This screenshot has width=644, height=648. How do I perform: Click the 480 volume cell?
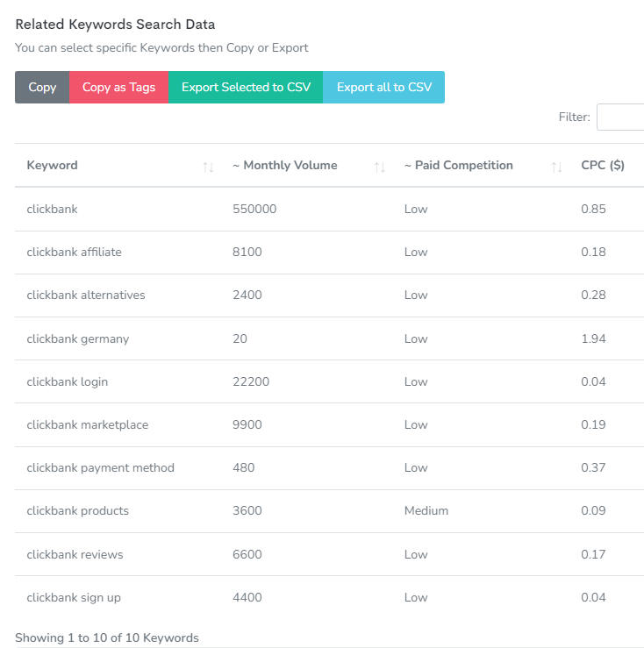tap(243, 468)
